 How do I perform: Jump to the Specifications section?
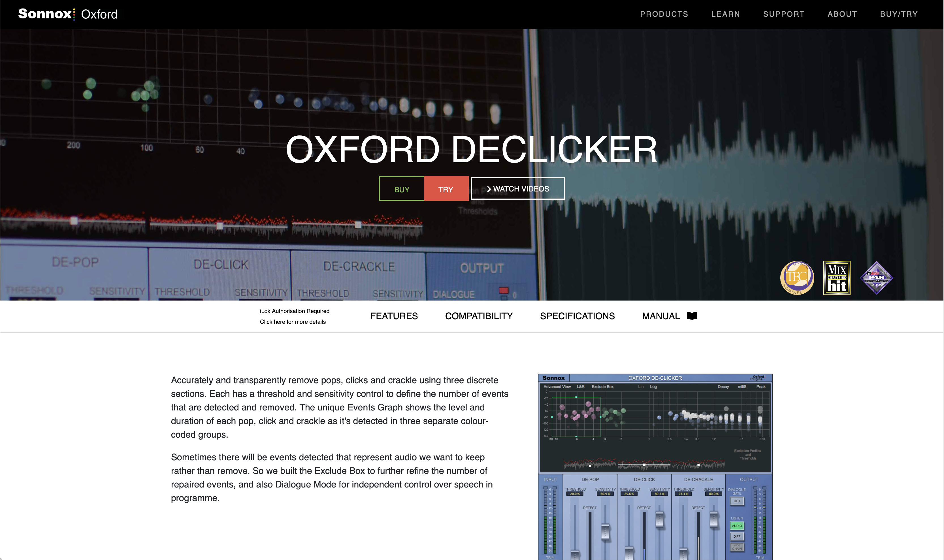pos(577,316)
